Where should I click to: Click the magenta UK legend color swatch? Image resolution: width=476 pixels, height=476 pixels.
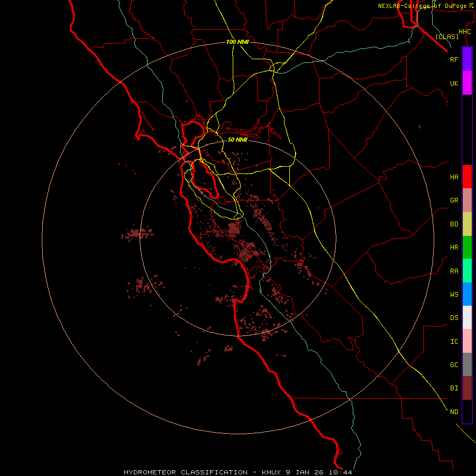pyautogui.click(x=467, y=83)
